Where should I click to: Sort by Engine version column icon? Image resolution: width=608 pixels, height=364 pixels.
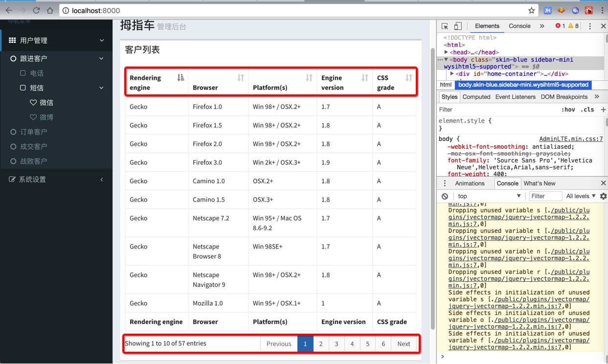(365, 77)
